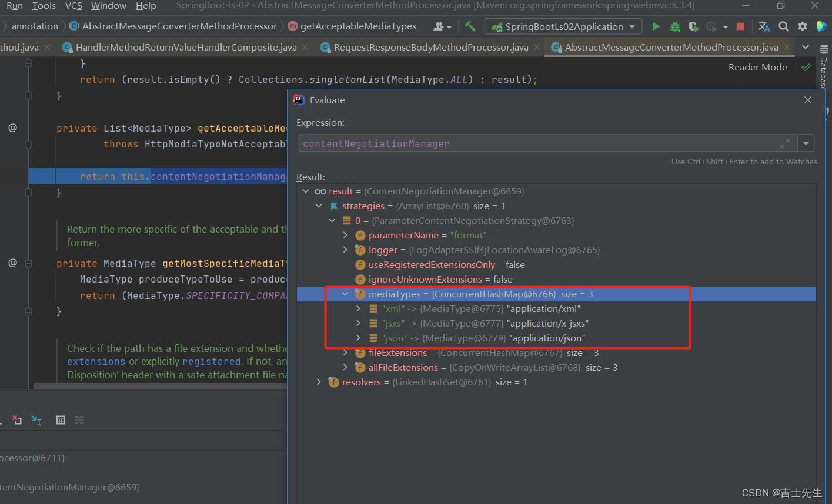The image size is (832, 504).
Task: Open Search Everywhere magnifier icon
Action: [783, 26]
